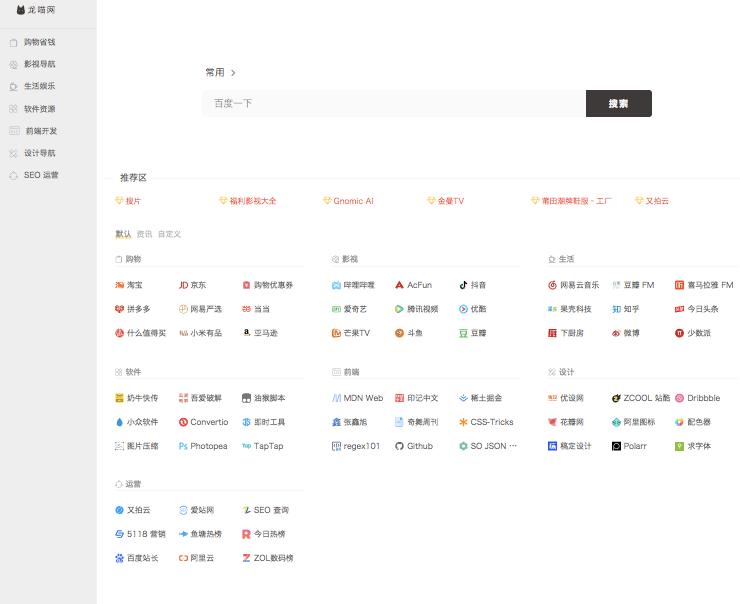
Task: Switch to the 自定义 tab
Action: [169, 234]
